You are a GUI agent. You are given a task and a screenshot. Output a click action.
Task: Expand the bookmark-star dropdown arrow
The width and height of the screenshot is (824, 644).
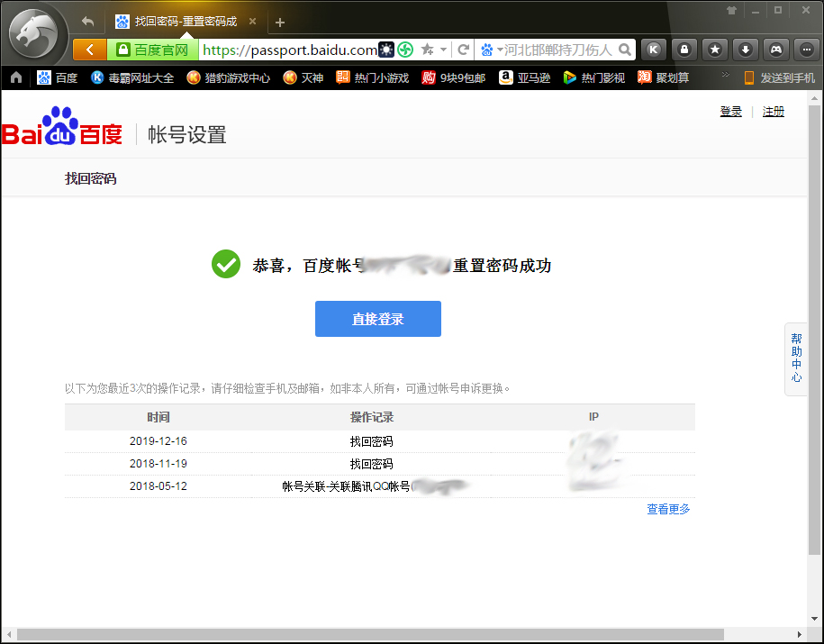(441, 50)
